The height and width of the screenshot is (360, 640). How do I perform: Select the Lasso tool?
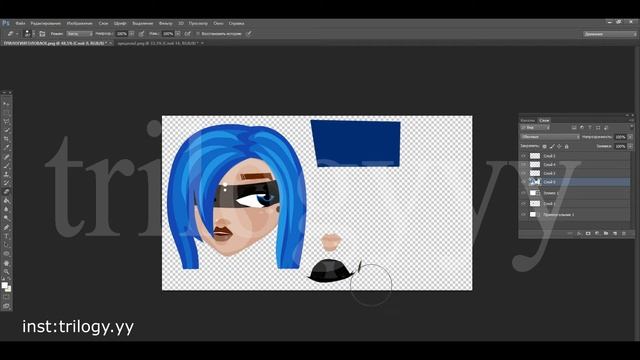tap(7, 121)
